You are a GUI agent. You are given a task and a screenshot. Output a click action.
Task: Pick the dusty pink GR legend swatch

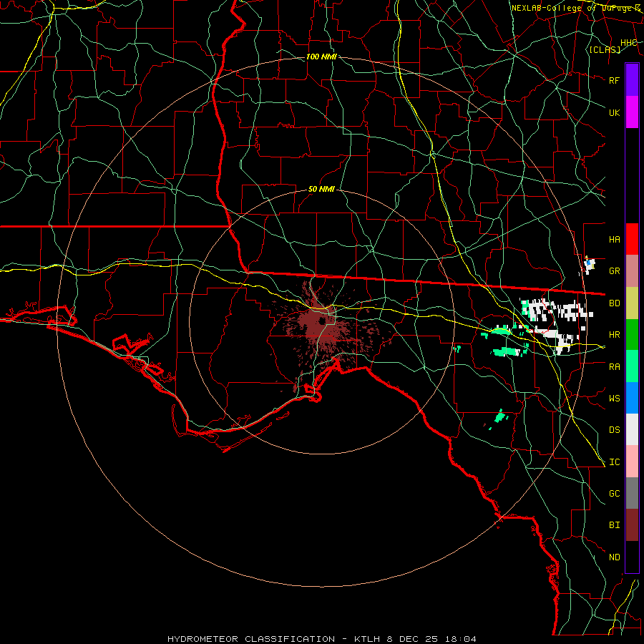632,270
